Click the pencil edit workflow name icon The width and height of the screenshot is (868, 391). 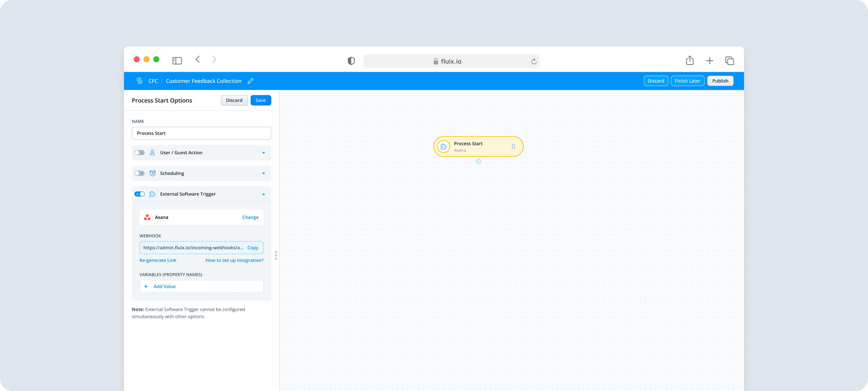250,81
